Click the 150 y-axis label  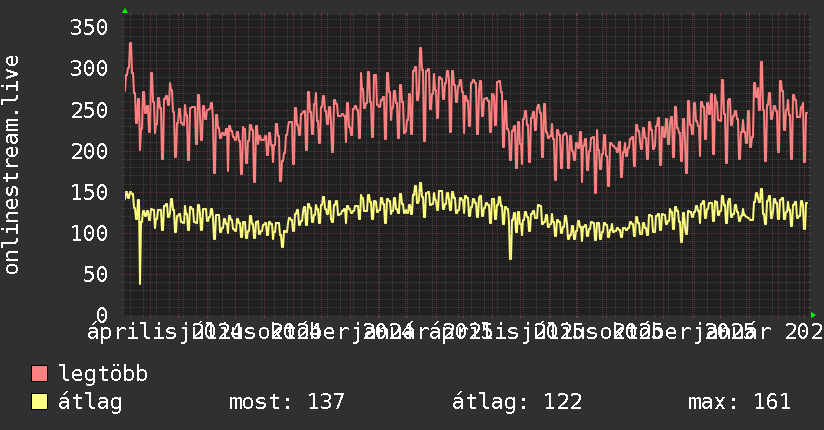pos(89,192)
